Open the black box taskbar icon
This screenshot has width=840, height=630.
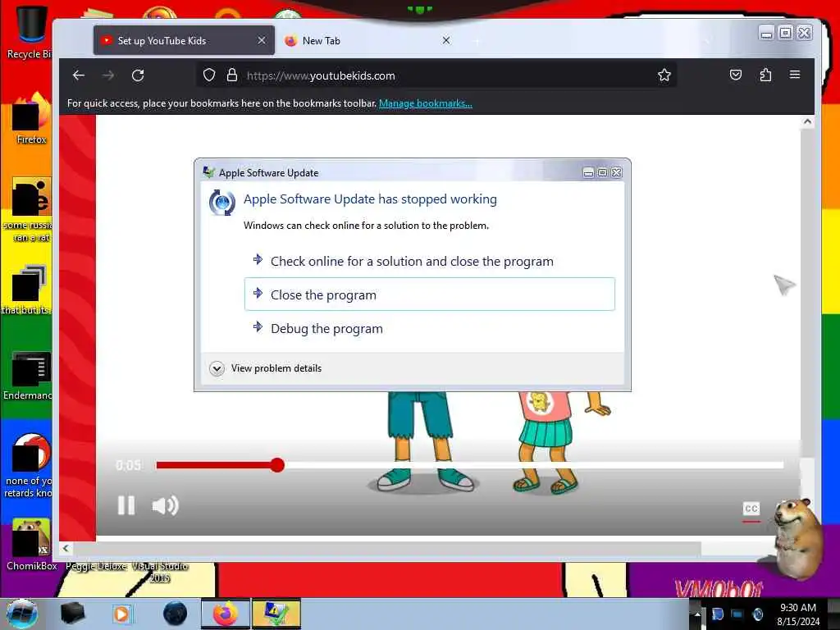tap(72, 614)
